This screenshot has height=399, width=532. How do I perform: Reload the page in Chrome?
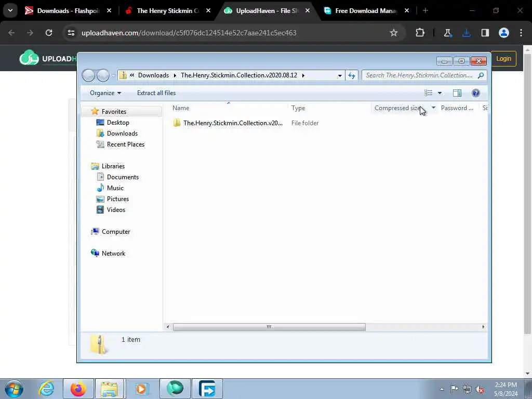tap(49, 33)
